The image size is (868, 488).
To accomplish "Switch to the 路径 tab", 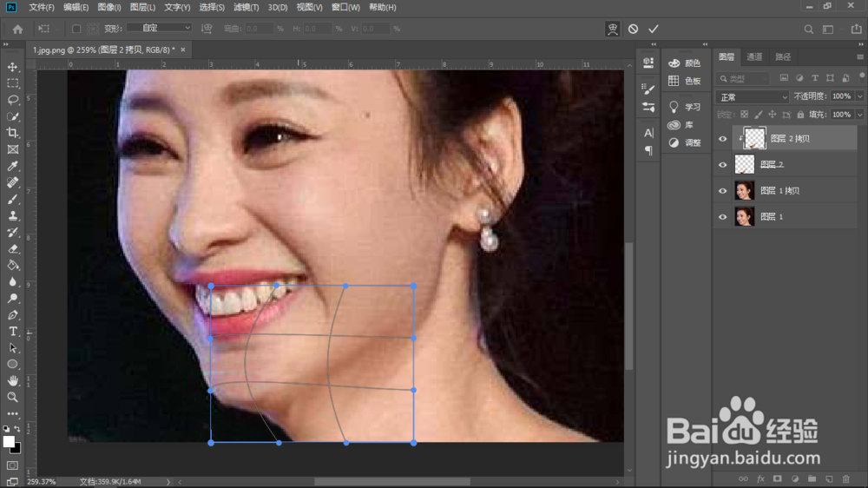I will pyautogui.click(x=783, y=57).
